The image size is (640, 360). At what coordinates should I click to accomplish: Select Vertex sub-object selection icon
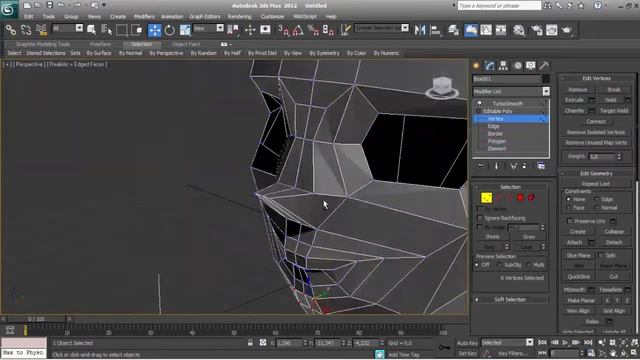pyautogui.click(x=487, y=198)
